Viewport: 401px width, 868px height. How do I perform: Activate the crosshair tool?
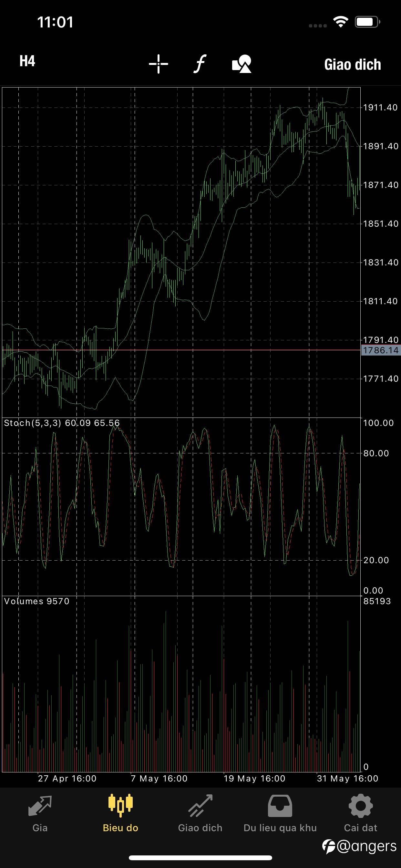(x=159, y=64)
